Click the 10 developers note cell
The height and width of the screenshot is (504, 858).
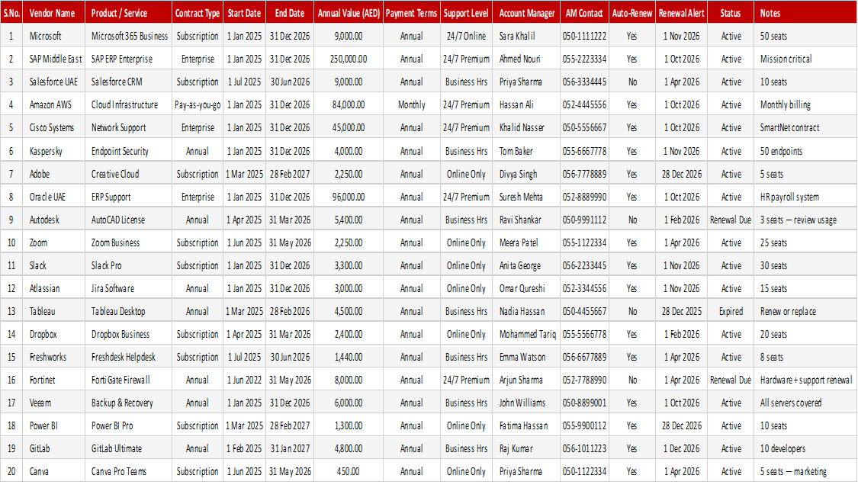point(805,449)
